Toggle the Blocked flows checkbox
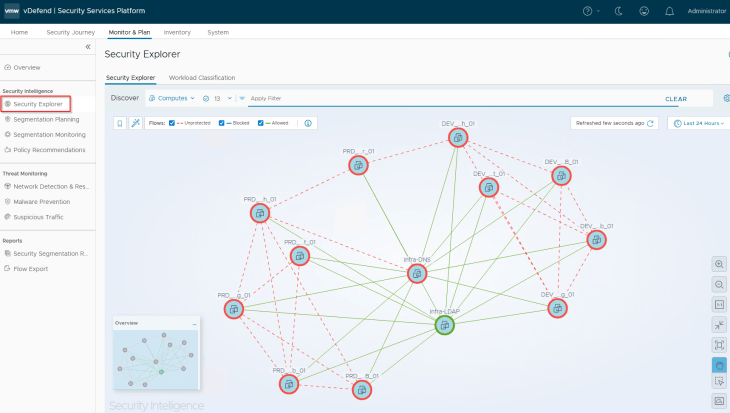 222,123
